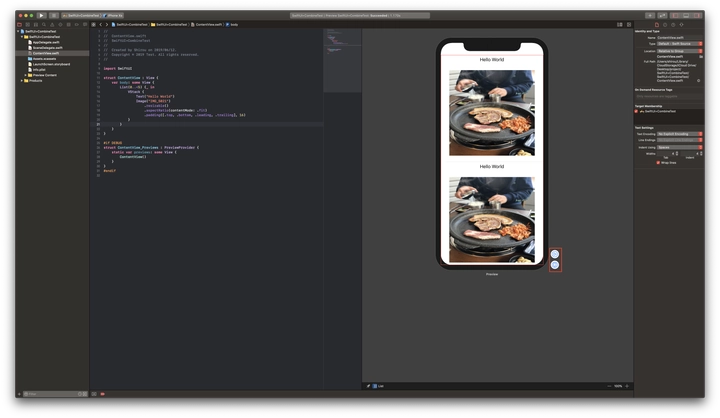
Task: Click the pin preview icon in canvas bar
Action: (368, 385)
